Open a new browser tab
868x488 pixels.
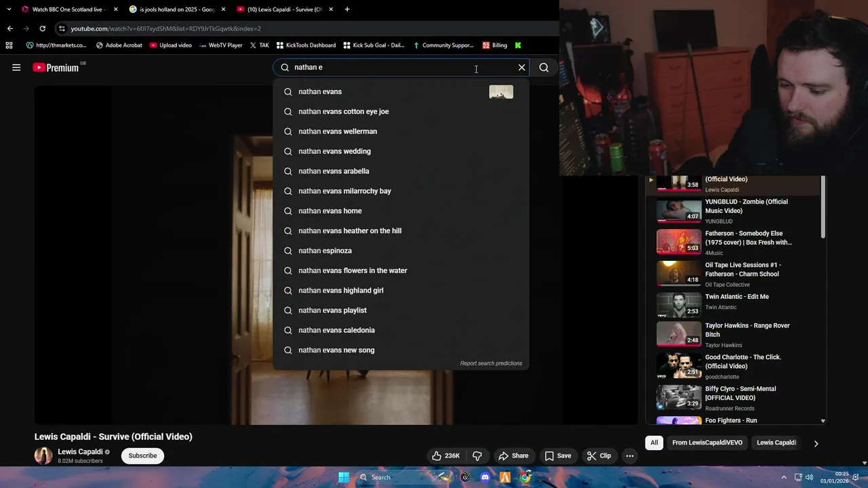point(347,9)
